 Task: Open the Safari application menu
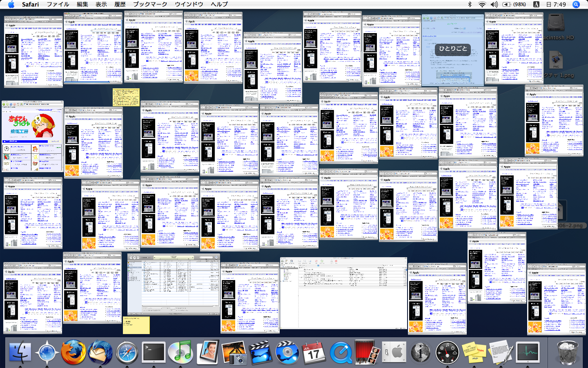pyautogui.click(x=30, y=4)
